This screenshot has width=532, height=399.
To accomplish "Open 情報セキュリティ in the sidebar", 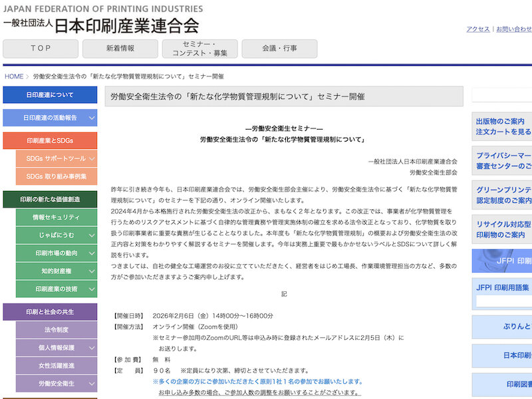I will [x=56, y=217].
